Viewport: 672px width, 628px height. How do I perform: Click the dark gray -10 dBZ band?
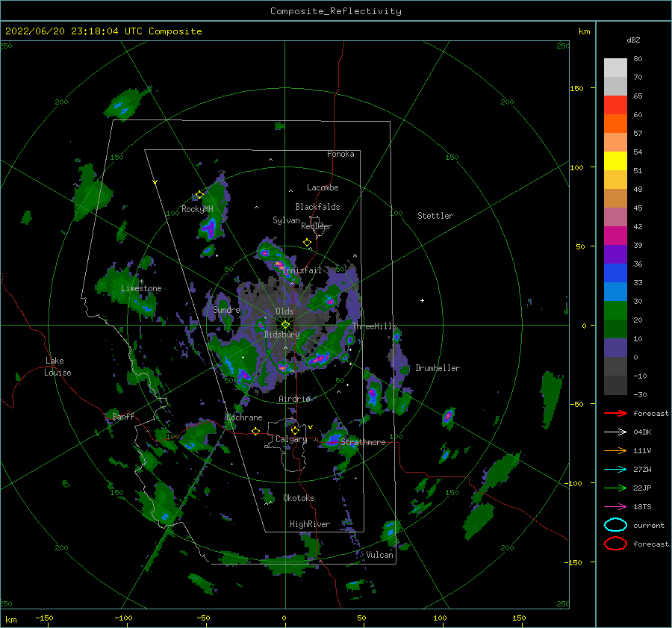point(615,385)
